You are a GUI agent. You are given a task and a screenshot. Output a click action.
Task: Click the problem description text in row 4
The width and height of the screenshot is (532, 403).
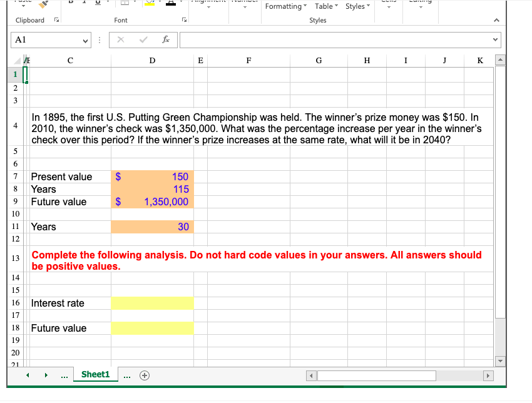click(257, 128)
